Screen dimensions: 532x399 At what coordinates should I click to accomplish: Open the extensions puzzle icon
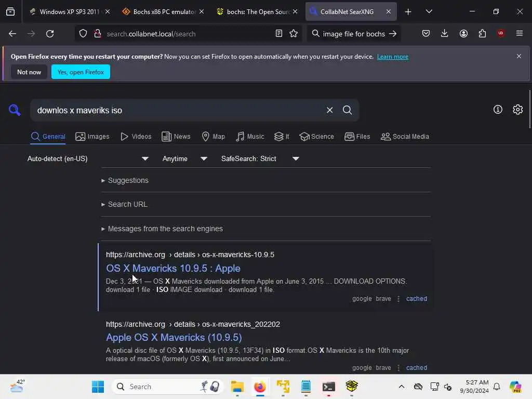tap(482, 33)
